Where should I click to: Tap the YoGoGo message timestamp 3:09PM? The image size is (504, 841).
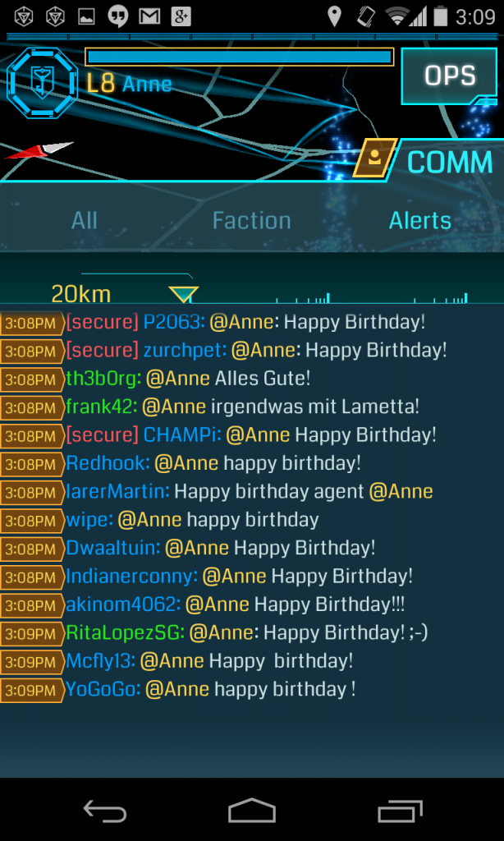tap(32, 690)
